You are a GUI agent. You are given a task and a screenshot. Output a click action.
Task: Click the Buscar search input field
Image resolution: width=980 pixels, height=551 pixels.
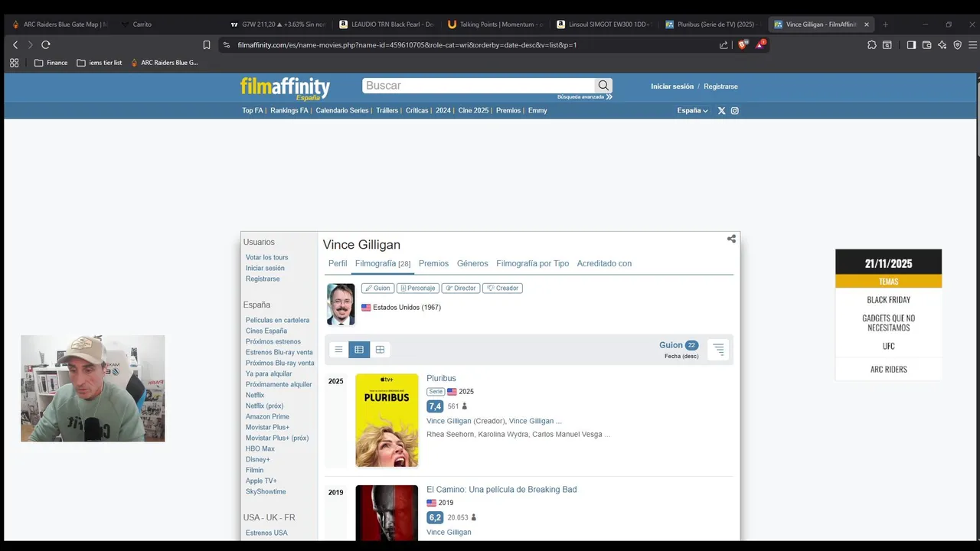pyautogui.click(x=479, y=86)
